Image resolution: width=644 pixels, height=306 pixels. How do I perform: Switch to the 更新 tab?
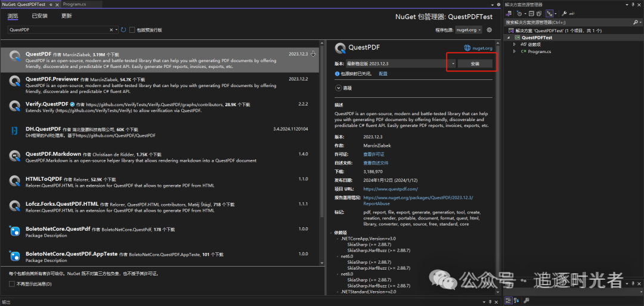[67, 16]
